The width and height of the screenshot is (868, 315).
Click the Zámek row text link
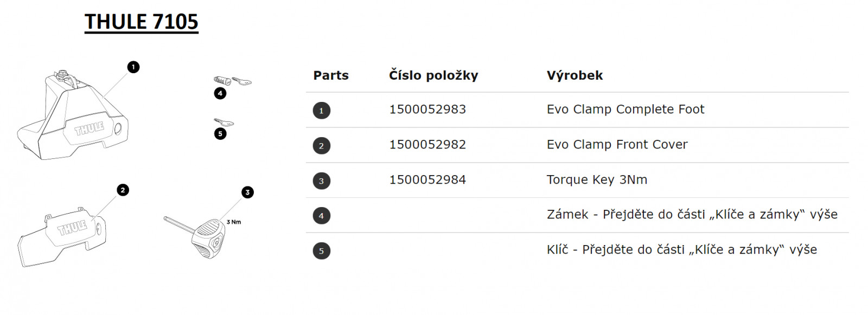tap(692, 215)
